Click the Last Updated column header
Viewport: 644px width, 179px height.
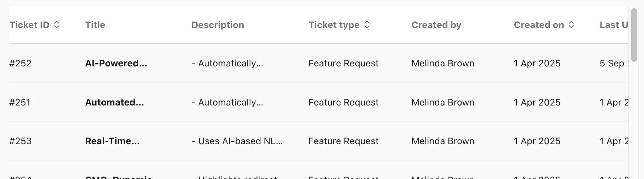coord(614,25)
